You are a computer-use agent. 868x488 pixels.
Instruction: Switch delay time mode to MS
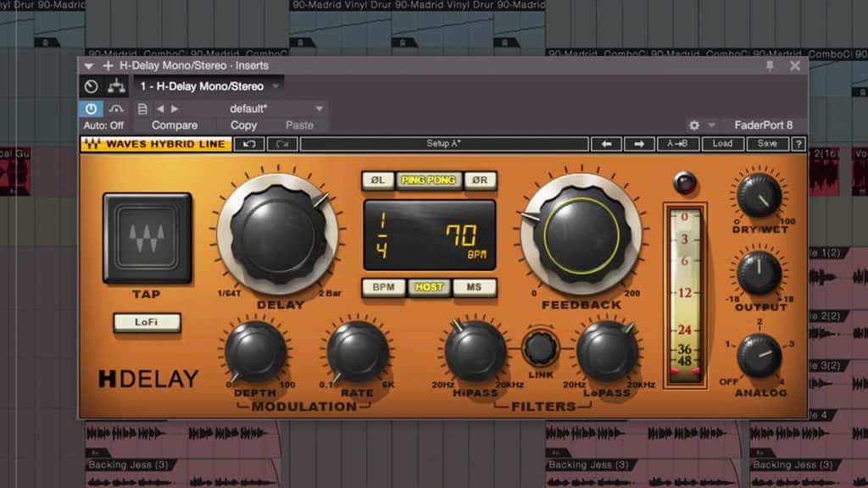tap(476, 288)
